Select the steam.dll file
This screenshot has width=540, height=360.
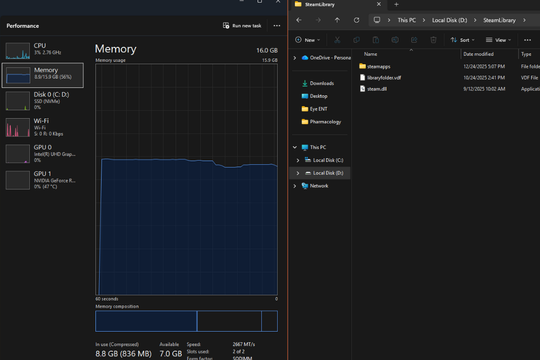pos(377,89)
